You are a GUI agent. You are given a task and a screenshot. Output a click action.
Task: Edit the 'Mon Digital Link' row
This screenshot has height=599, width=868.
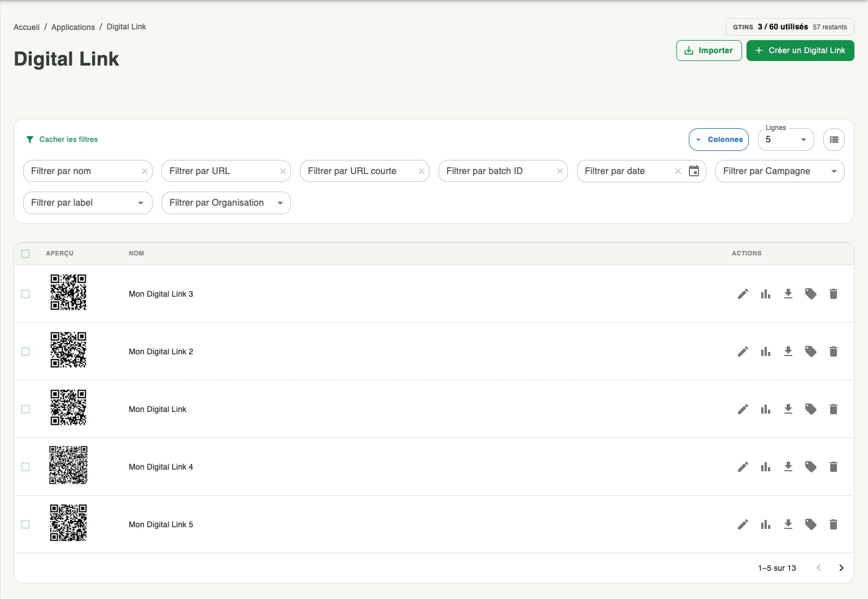pyautogui.click(x=743, y=409)
